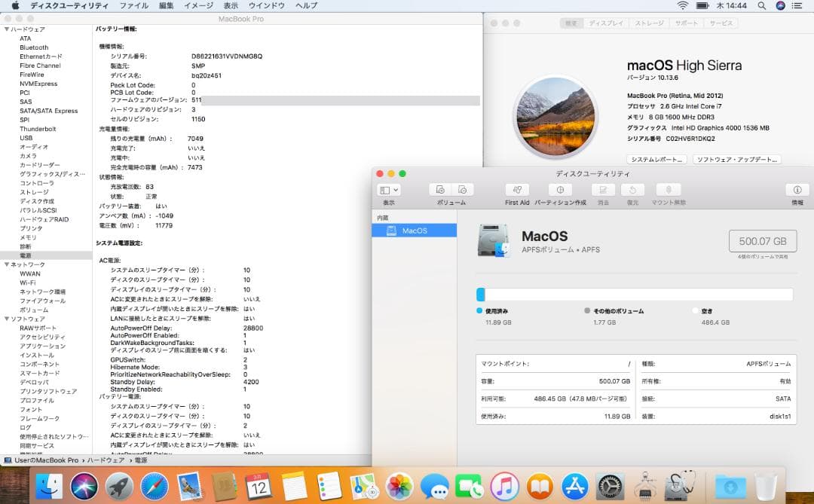Image resolution: width=814 pixels, height=504 pixels.
Task: Open the Apple menu
Action: [x=16, y=6]
